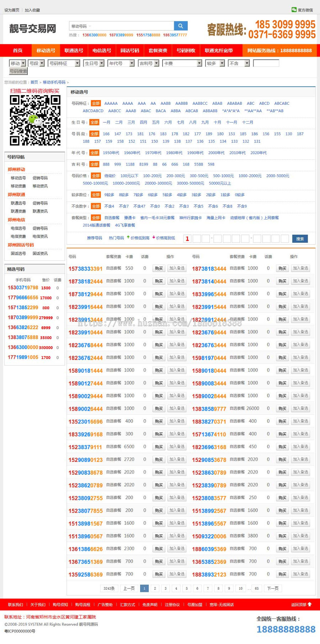Click 返回顶部 arrow to go to top
The image size is (320, 644).
[301, 605]
